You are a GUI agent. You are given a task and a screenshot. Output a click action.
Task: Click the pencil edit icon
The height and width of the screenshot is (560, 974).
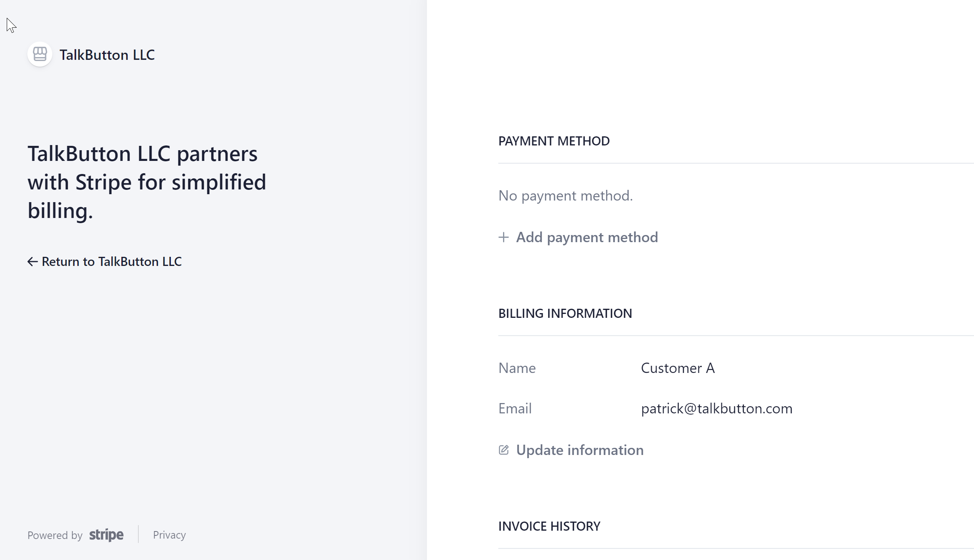tap(503, 450)
